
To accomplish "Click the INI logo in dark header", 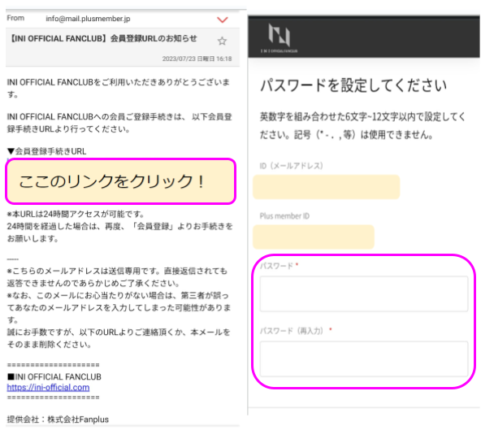I will tap(279, 38).
